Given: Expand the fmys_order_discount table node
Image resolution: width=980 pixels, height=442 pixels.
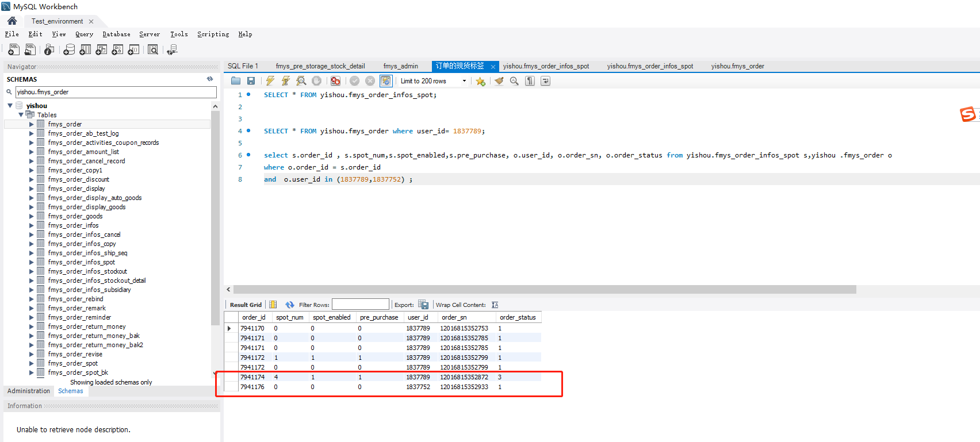Looking at the screenshot, I should [32, 179].
